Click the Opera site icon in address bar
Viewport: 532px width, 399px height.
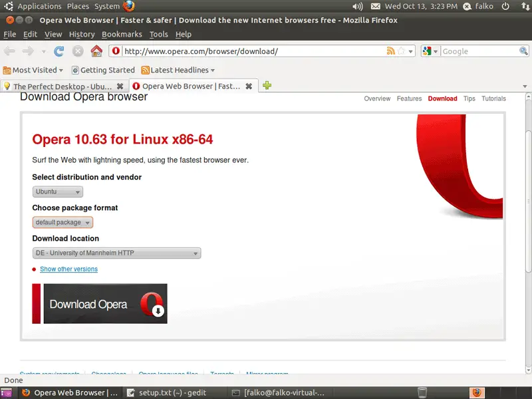(116, 51)
